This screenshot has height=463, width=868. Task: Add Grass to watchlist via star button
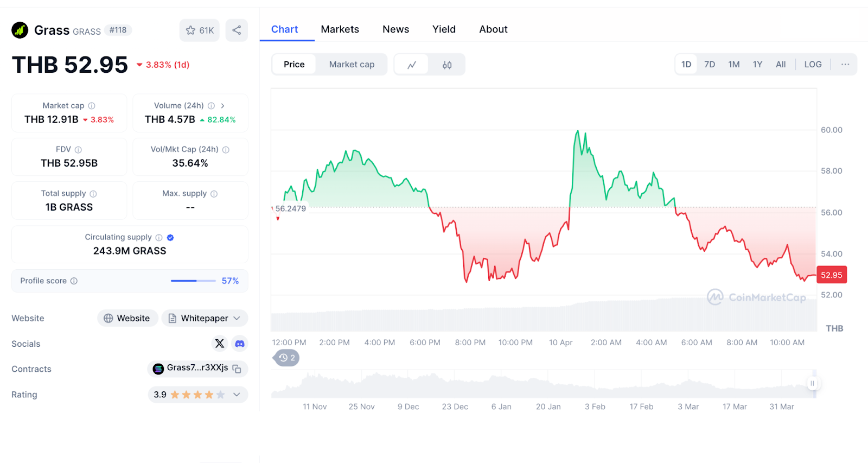(200, 30)
